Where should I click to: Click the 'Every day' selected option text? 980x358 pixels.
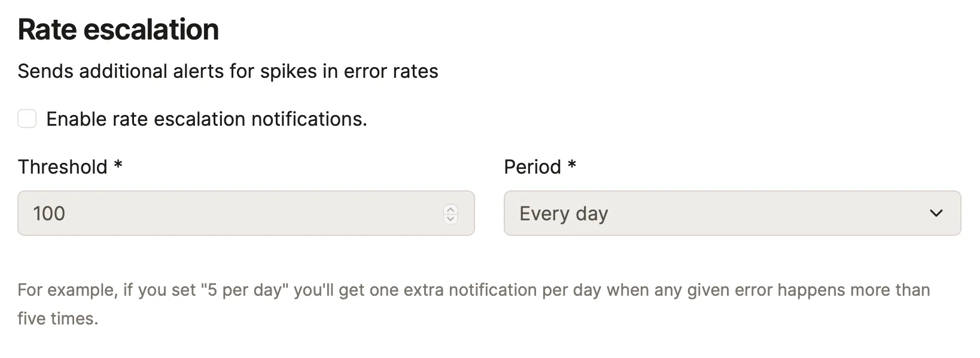(x=564, y=214)
